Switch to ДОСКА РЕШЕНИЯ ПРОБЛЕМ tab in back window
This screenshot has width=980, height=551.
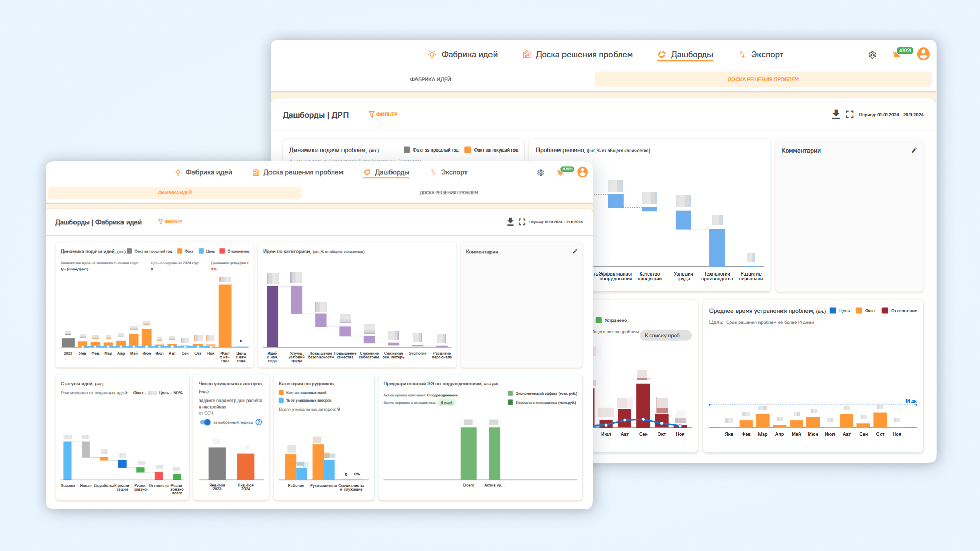click(763, 79)
